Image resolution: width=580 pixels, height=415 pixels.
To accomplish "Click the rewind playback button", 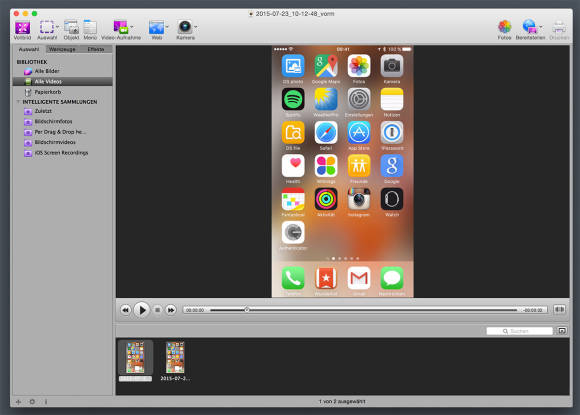I will [x=125, y=310].
